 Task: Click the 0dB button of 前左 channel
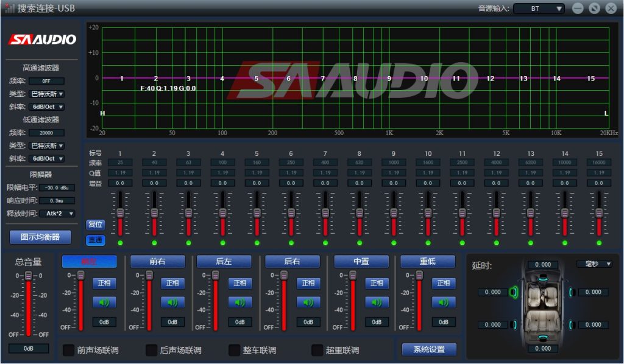click(x=104, y=322)
